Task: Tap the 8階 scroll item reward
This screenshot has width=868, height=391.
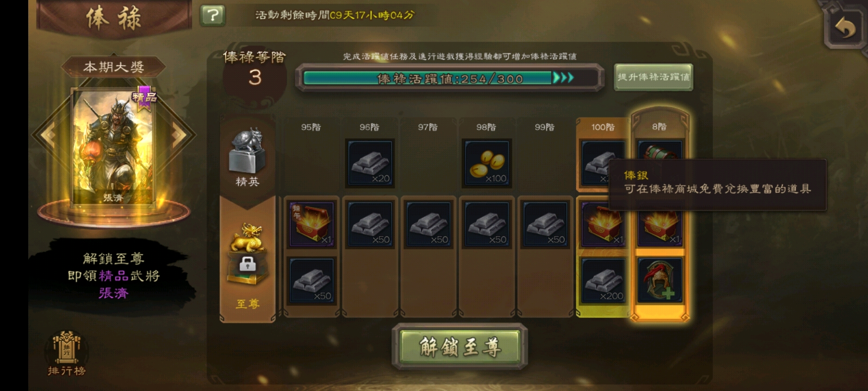Action: tap(660, 150)
